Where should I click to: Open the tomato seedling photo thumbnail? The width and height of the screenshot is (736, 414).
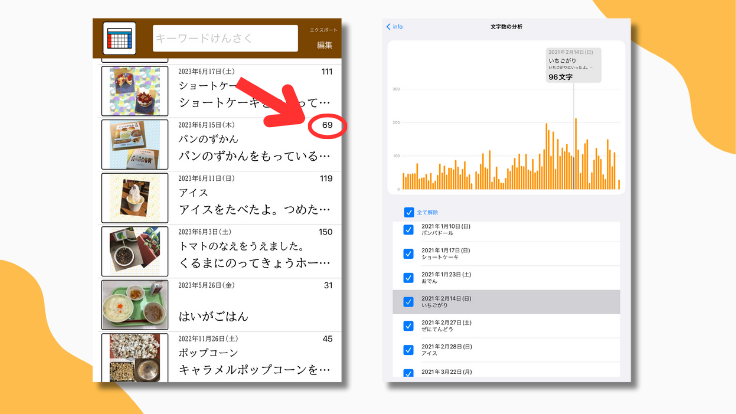[135, 251]
